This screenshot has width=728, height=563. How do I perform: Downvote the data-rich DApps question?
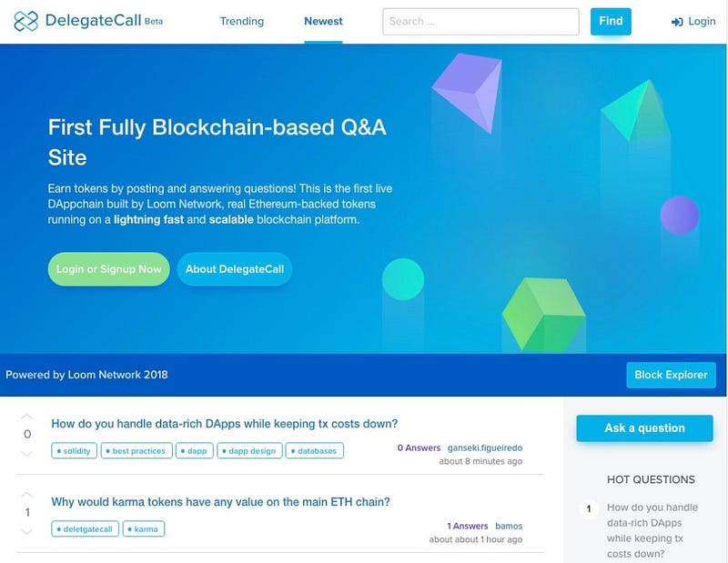pos(27,454)
